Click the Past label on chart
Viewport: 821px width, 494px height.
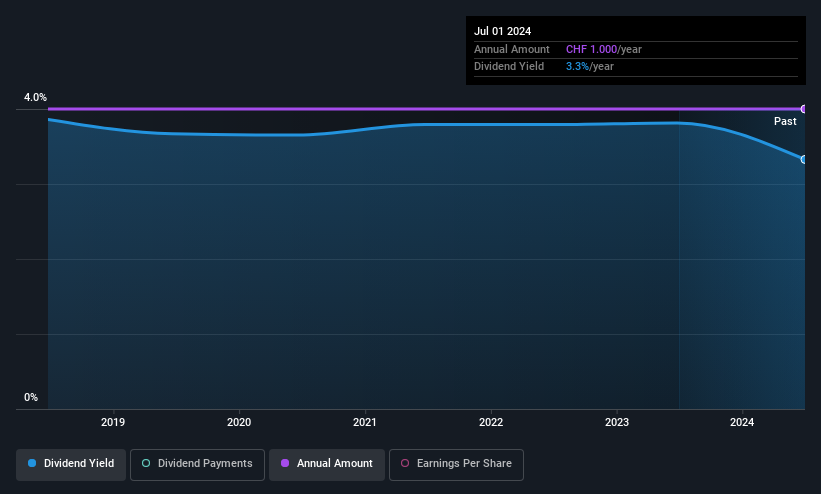[x=785, y=122]
